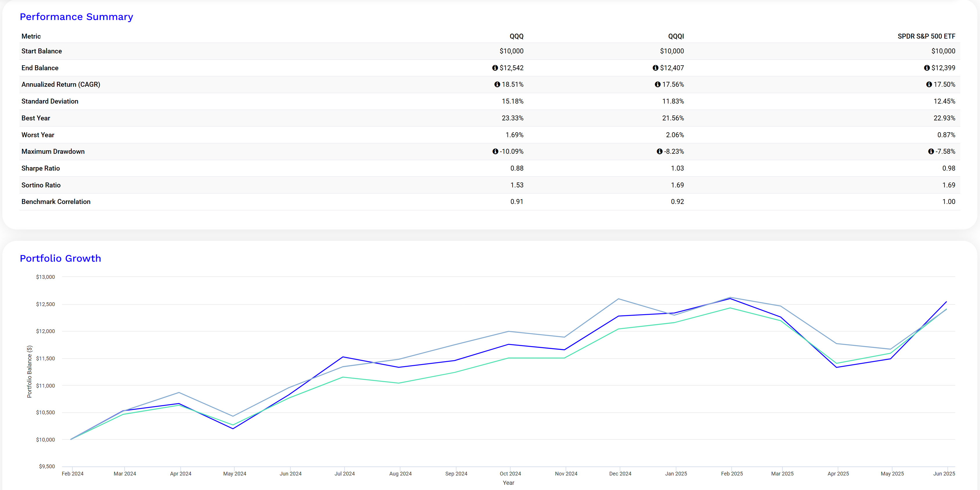Screen dimensions: 980x490
Task: Click the Year x-axis title
Action: [x=509, y=483]
